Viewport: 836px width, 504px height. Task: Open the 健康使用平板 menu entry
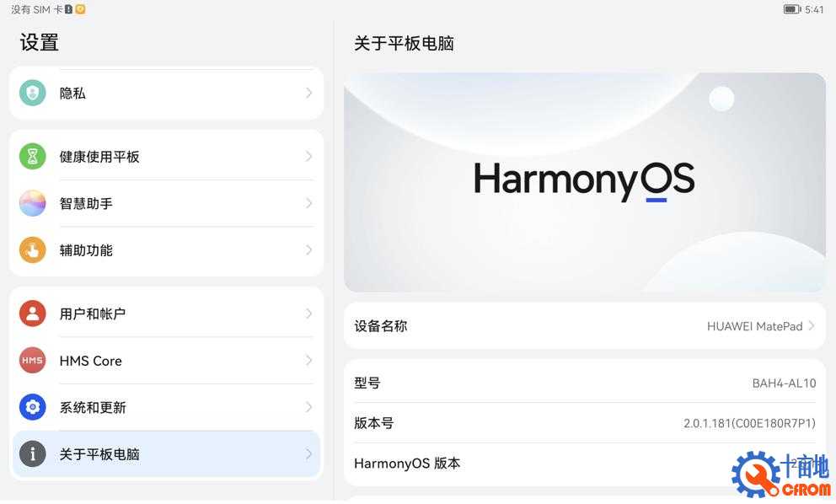coord(166,157)
